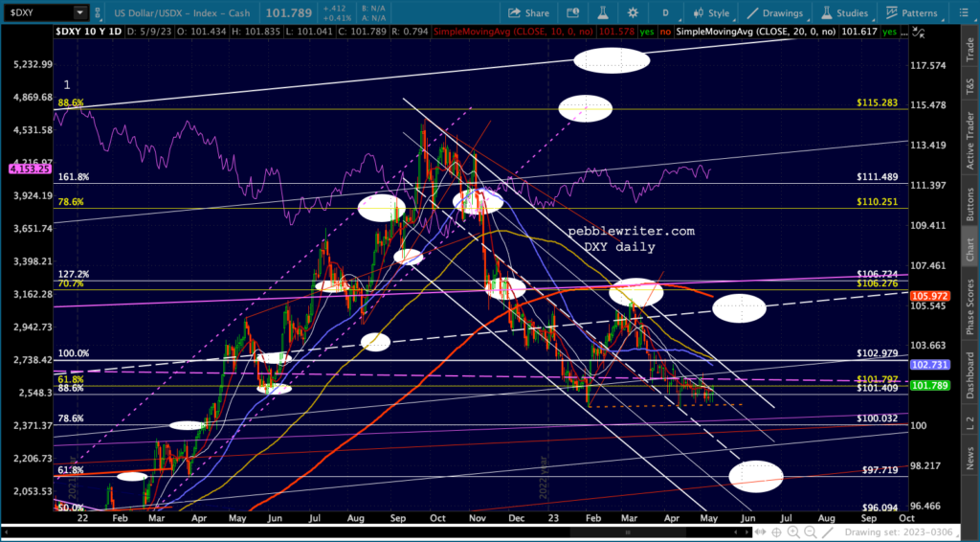Click the red 'no' label in header

(664, 32)
